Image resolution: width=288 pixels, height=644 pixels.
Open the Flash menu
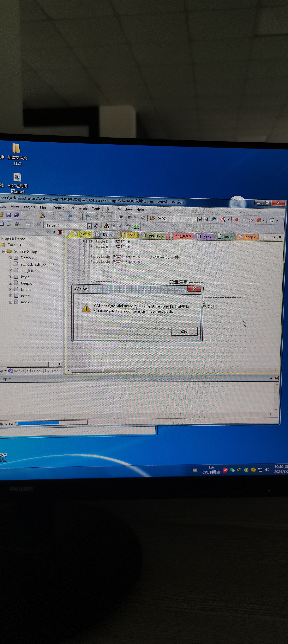coord(44,207)
